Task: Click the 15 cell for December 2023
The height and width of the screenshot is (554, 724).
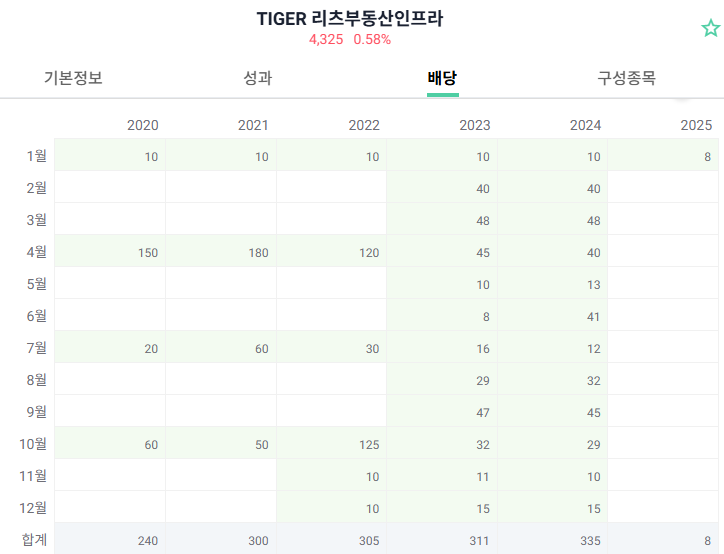Action: tap(442, 507)
